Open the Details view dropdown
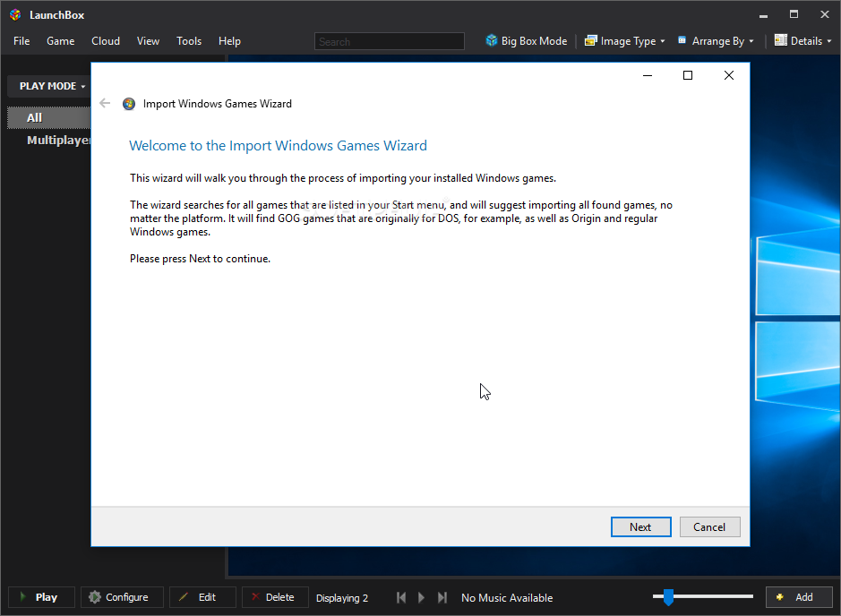The width and height of the screenshot is (841, 616). (802, 41)
